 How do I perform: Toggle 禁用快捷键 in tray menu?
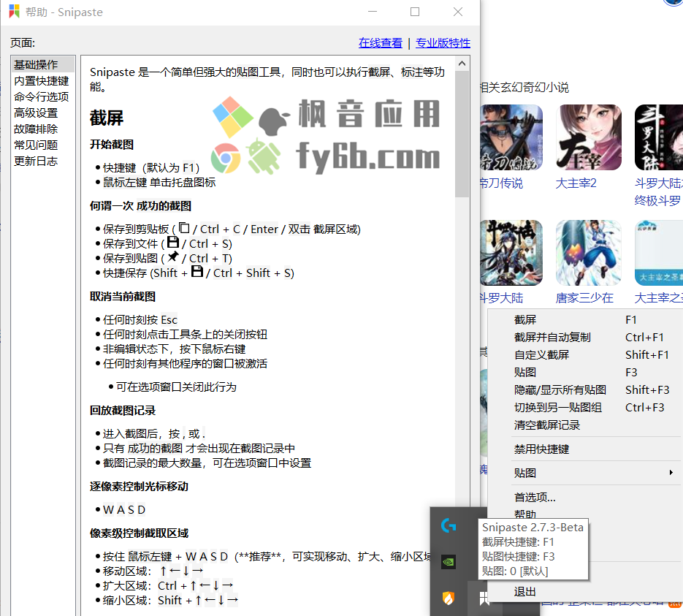[584, 449]
